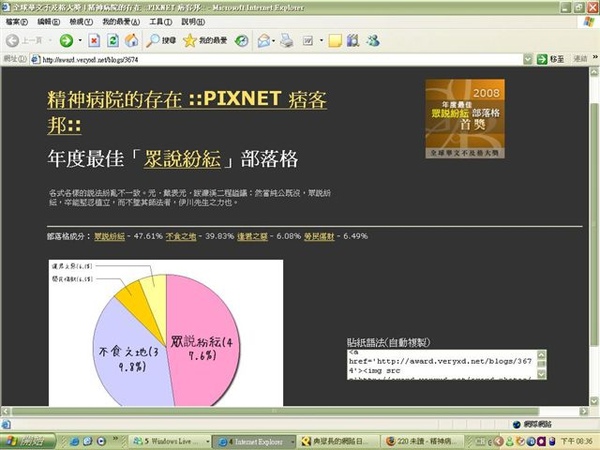Screen dimensions: 600x450
Task: Expand the Mail button dropdown arrow
Action: point(274,40)
